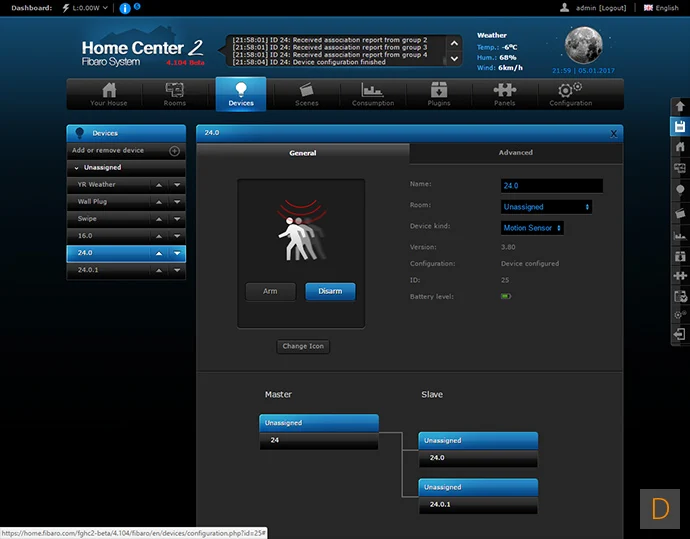Screen dimensions: 690x539
Task: Move YR Weather device up
Action: tap(159, 185)
